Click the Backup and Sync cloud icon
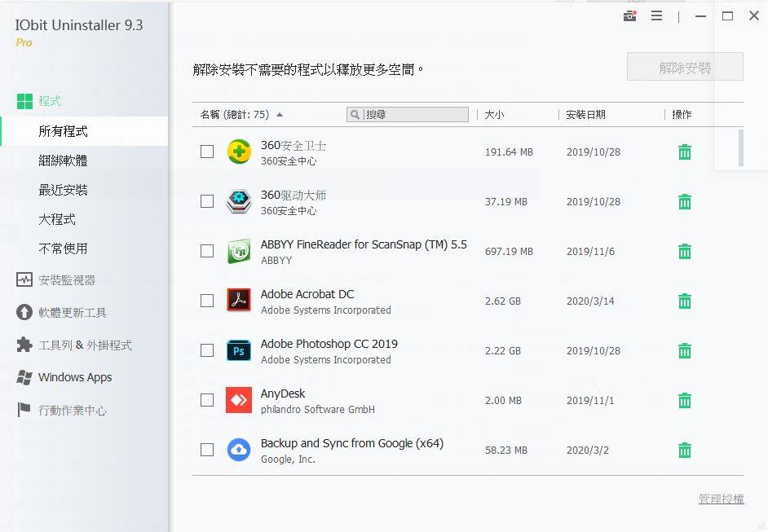Viewport: 768px width, 532px height. (x=239, y=450)
